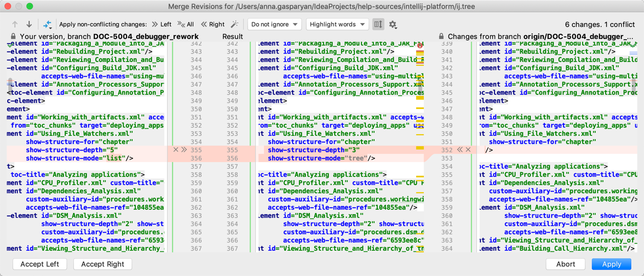
Task: Click the compare contents arrows icon
Action: point(48,25)
